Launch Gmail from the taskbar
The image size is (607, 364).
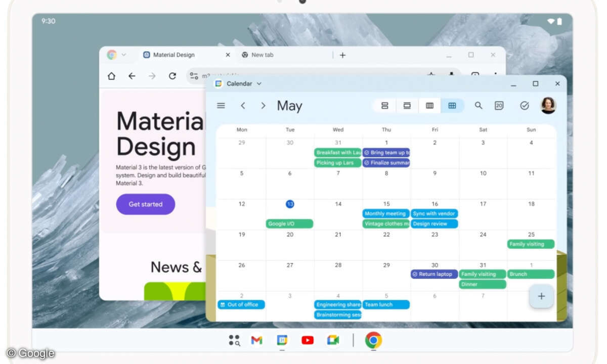pos(257,340)
